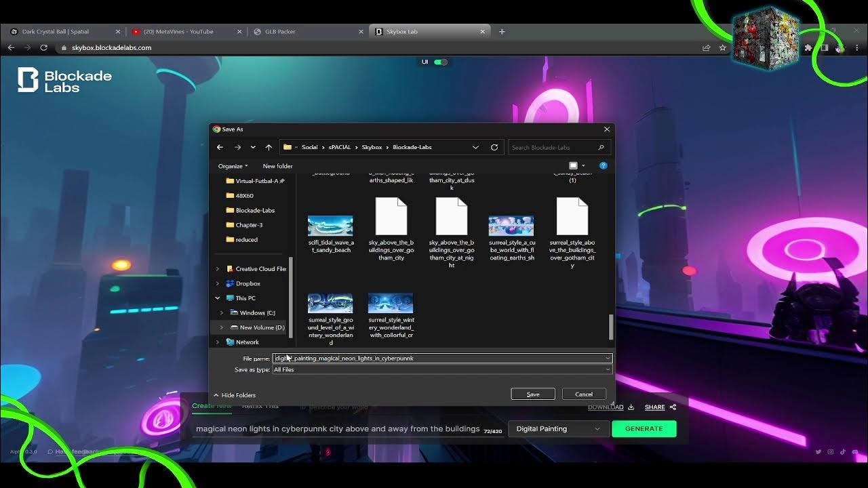Open the Twitter icon in the page footer

pyautogui.click(x=818, y=451)
